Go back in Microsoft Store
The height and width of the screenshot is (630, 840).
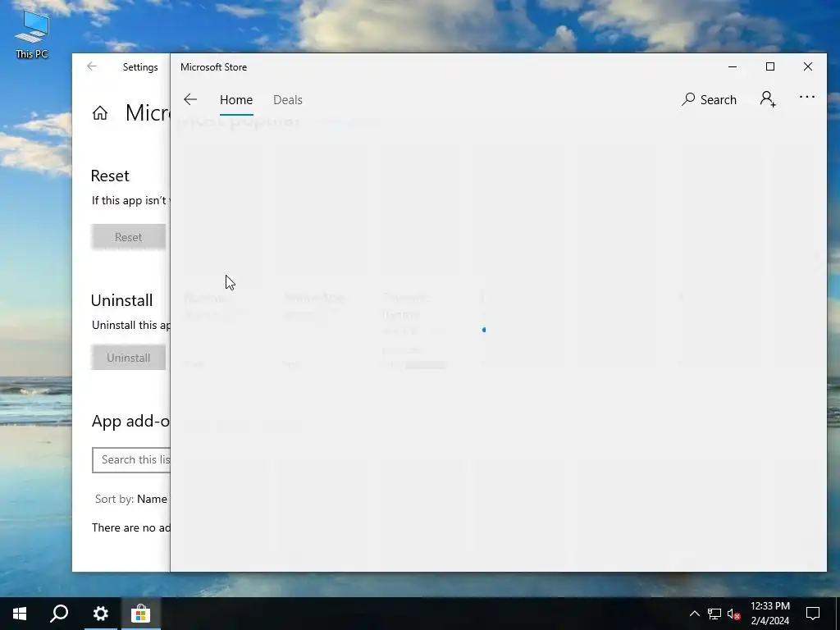(x=190, y=99)
